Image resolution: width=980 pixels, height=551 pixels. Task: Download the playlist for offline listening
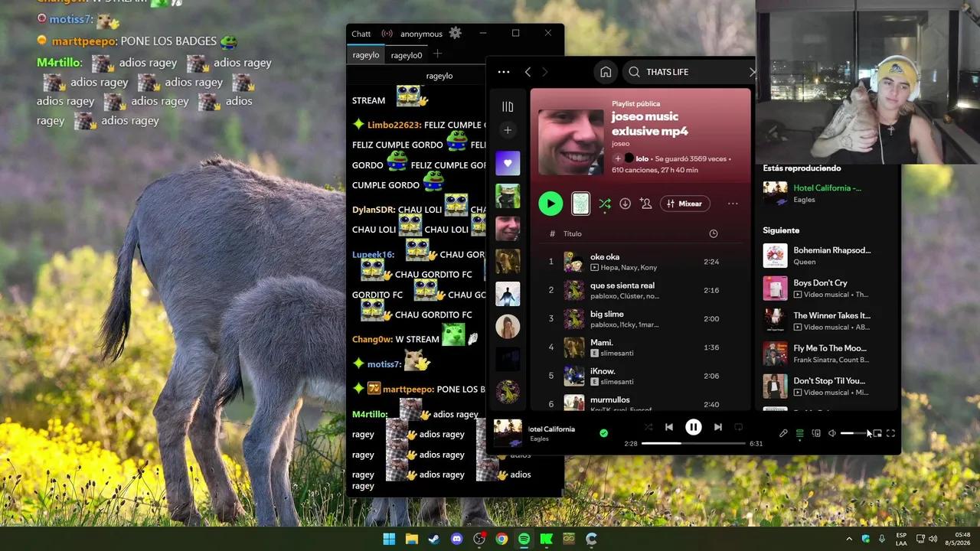[625, 204]
